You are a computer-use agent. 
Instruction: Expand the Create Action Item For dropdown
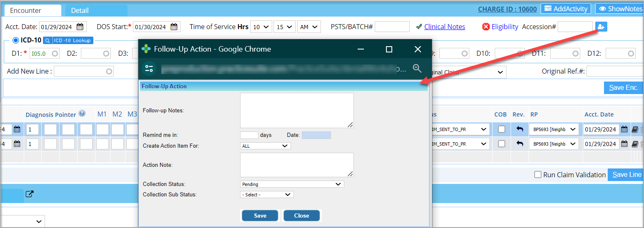click(265, 146)
